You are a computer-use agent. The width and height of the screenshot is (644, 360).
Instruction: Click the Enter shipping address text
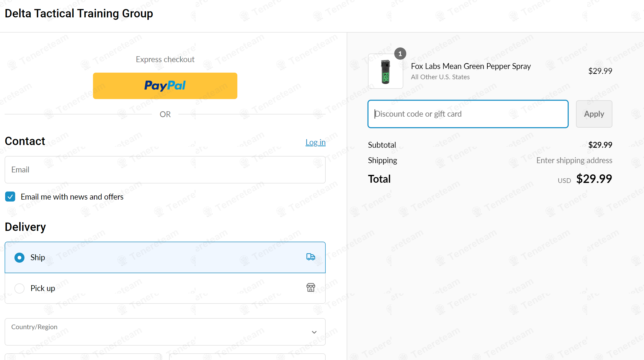[574, 160]
